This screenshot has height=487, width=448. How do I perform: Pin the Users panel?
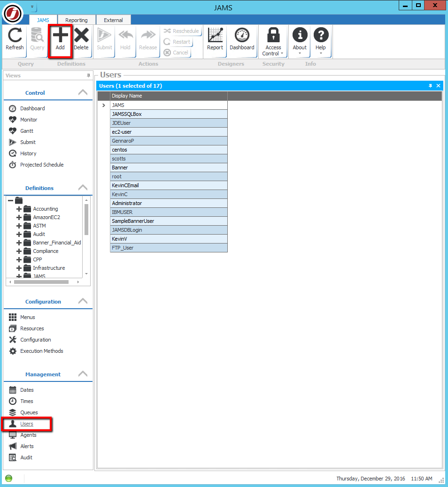click(430, 86)
